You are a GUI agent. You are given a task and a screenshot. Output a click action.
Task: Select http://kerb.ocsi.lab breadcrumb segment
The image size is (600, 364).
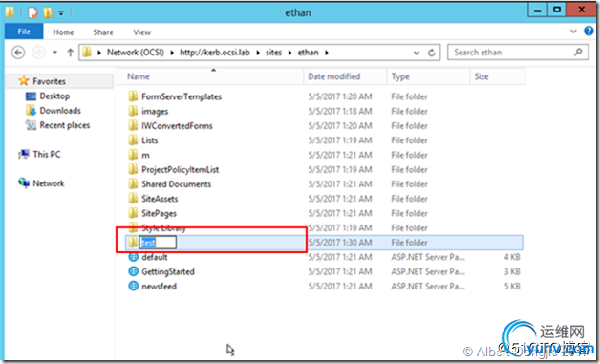[215, 53]
